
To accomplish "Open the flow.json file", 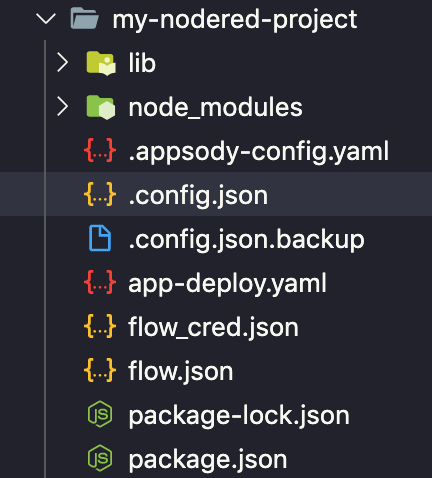I will [x=181, y=371].
